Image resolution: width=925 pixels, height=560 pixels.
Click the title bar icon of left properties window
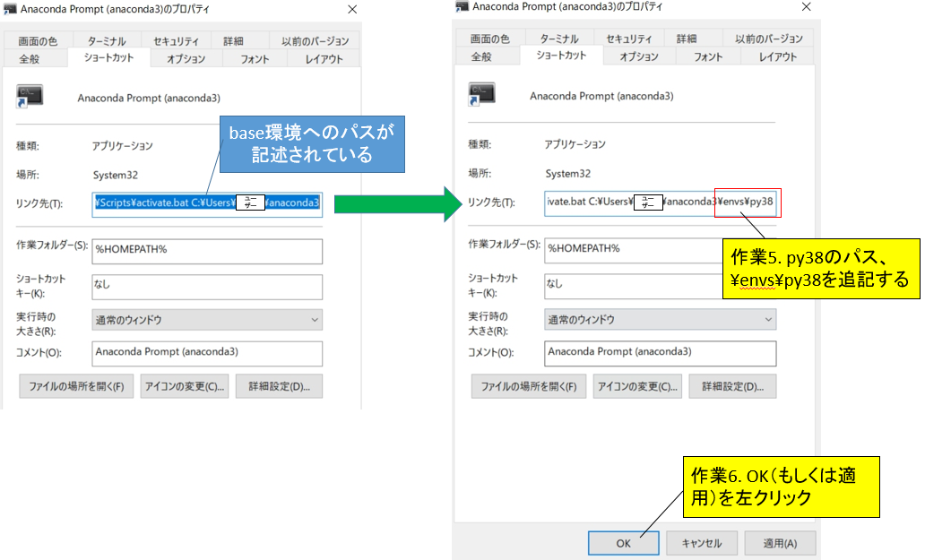[x=10, y=9]
